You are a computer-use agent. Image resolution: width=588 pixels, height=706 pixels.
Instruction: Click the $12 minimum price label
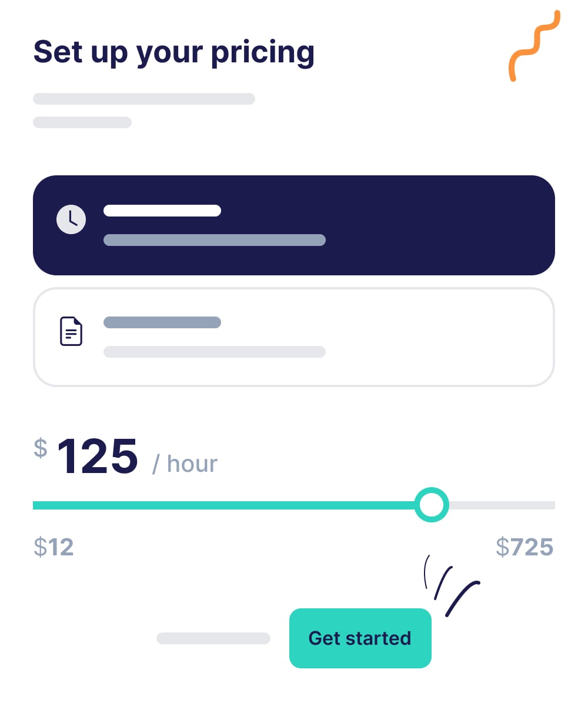[54, 547]
